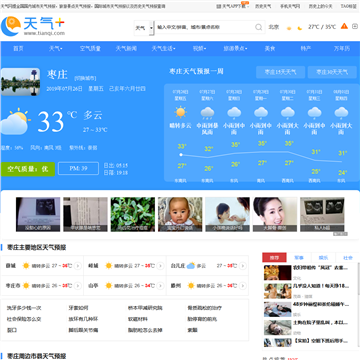
Task: Click the search magnifier icon
Action: 259,27
